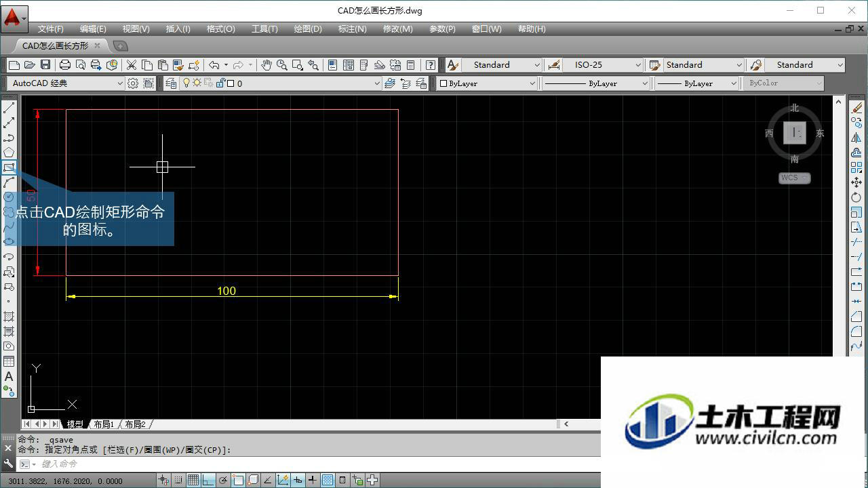Viewport: 868px width, 488px height.
Task: Select the Mirror tool
Action: coord(856,138)
